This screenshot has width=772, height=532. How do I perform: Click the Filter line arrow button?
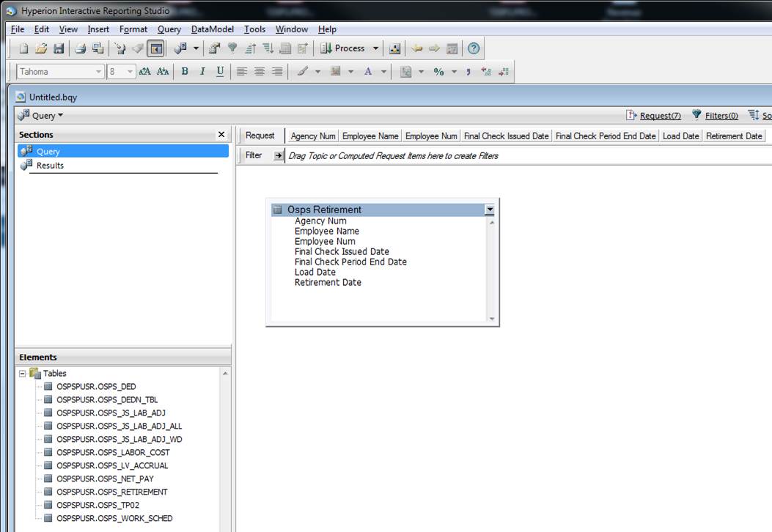pyautogui.click(x=278, y=155)
